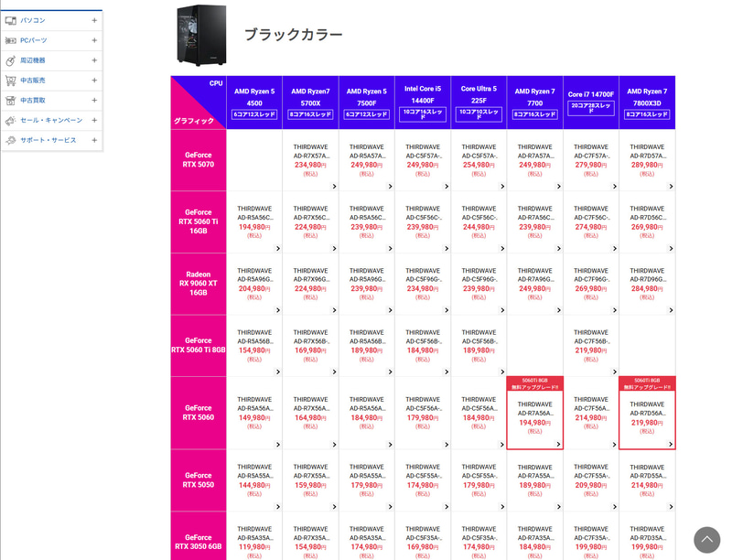
Task: Open the 中古買取 sidebar menu item
Action: [x=51, y=101]
